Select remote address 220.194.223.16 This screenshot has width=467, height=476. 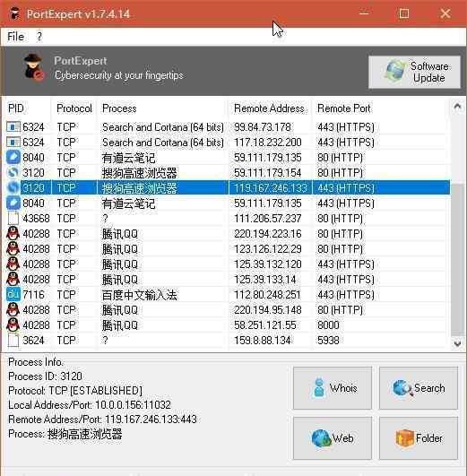(268, 233)
